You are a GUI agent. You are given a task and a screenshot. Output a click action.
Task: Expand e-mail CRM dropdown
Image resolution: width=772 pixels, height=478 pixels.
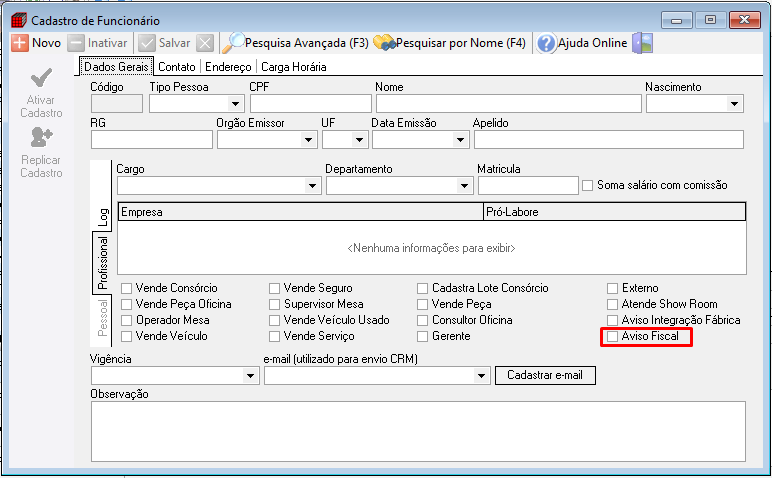pyautogui.click(x=481, y=376)
